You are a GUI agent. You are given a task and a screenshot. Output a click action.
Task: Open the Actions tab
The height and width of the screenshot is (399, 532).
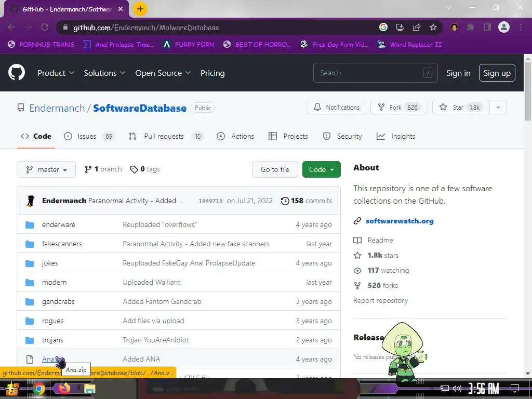(235, 137)
